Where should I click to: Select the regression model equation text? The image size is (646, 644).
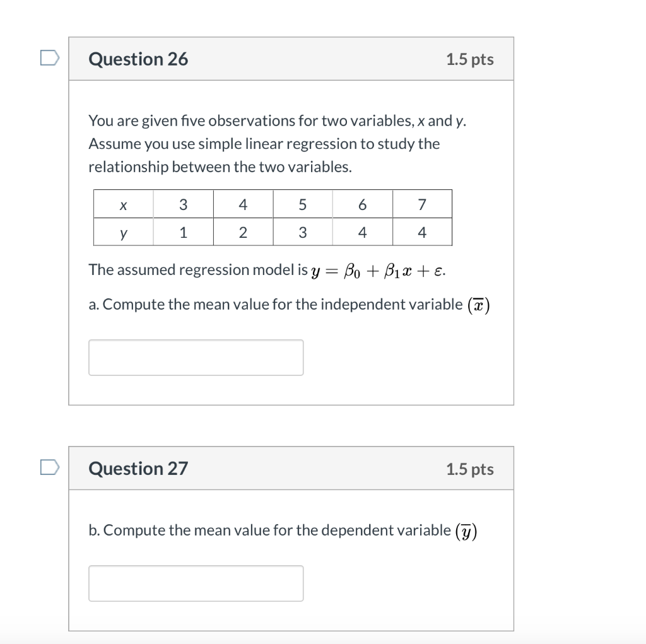[267, 269]
